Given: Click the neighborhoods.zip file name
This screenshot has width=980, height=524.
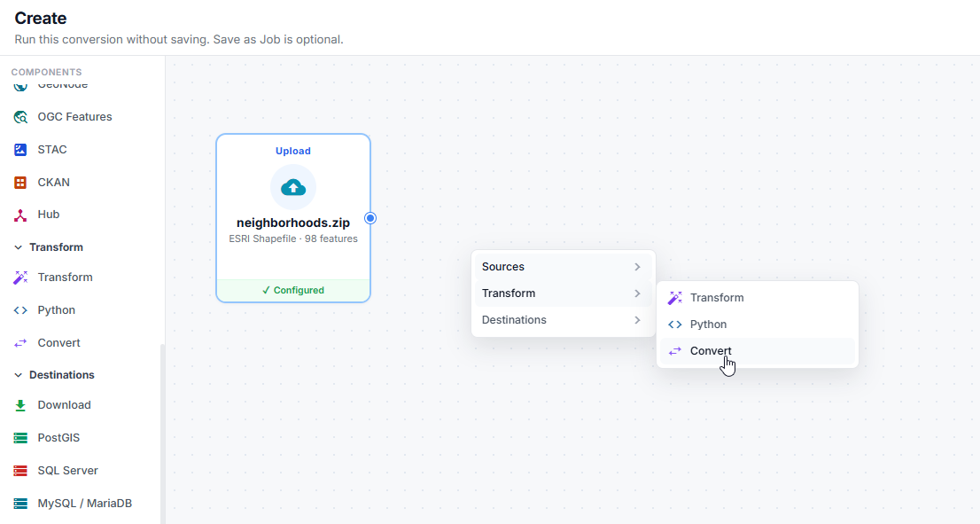Looking at the screenshot, I should [293, 223].
